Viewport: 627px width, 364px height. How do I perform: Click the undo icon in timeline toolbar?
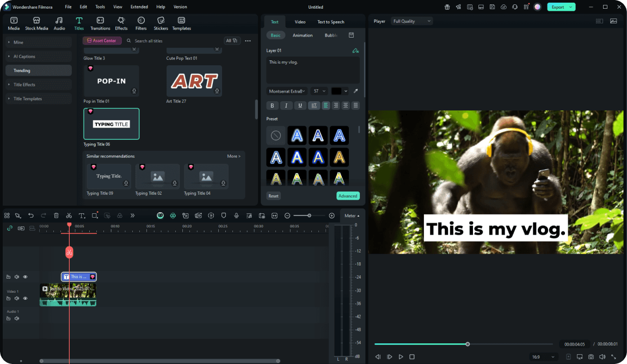pos(31,216)
